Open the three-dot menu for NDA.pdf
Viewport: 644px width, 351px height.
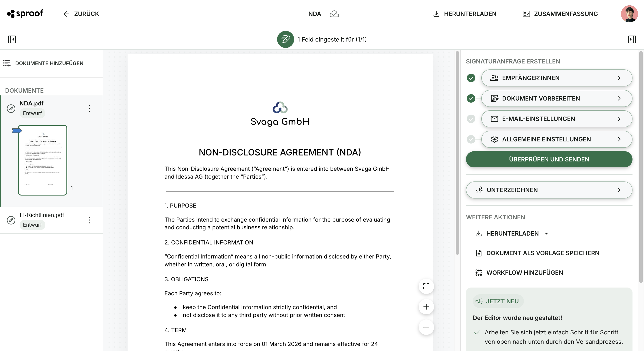89,108
